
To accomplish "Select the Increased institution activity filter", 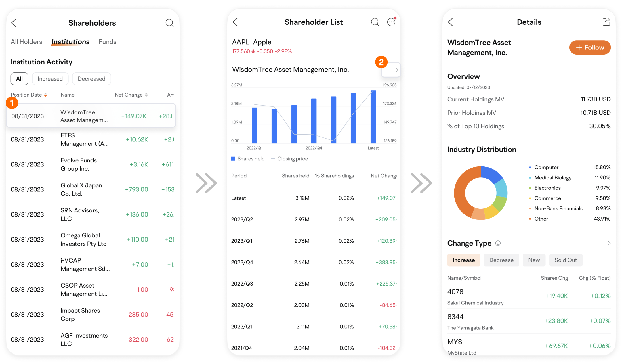I will tap(50, 78).
